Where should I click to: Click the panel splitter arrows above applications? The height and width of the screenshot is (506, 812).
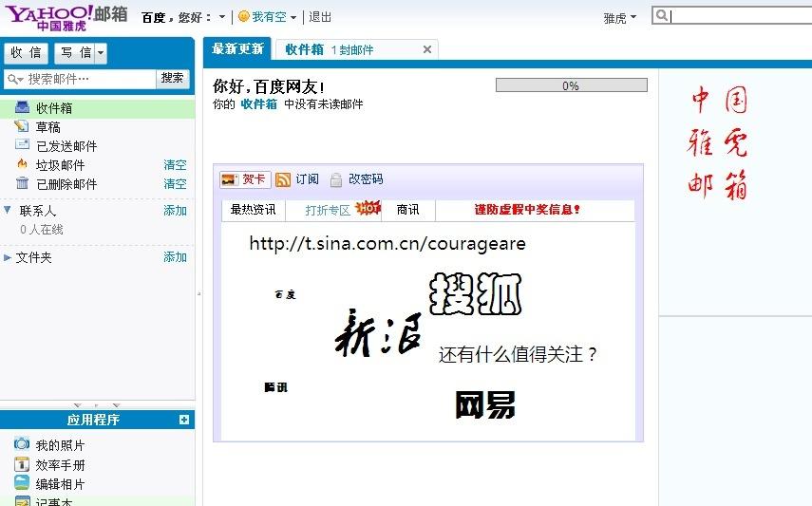coord(98,405)
